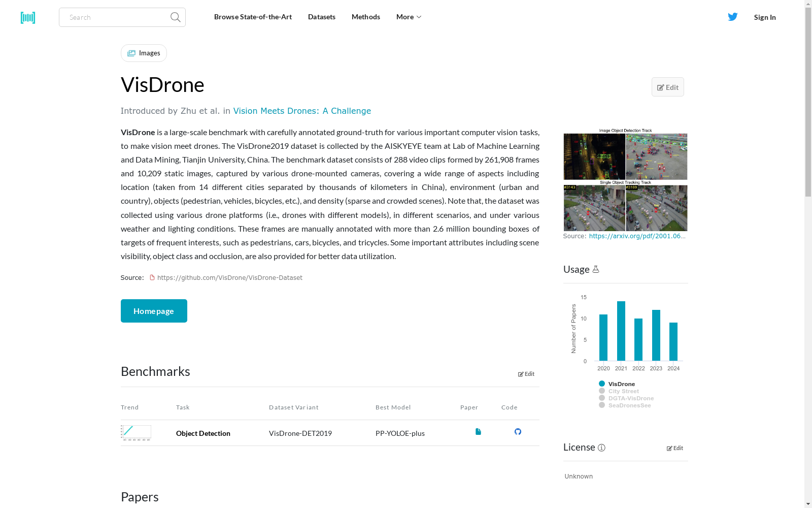Open the trend chart thumbnail for Object Detection
812x508 pixels.
136,433
